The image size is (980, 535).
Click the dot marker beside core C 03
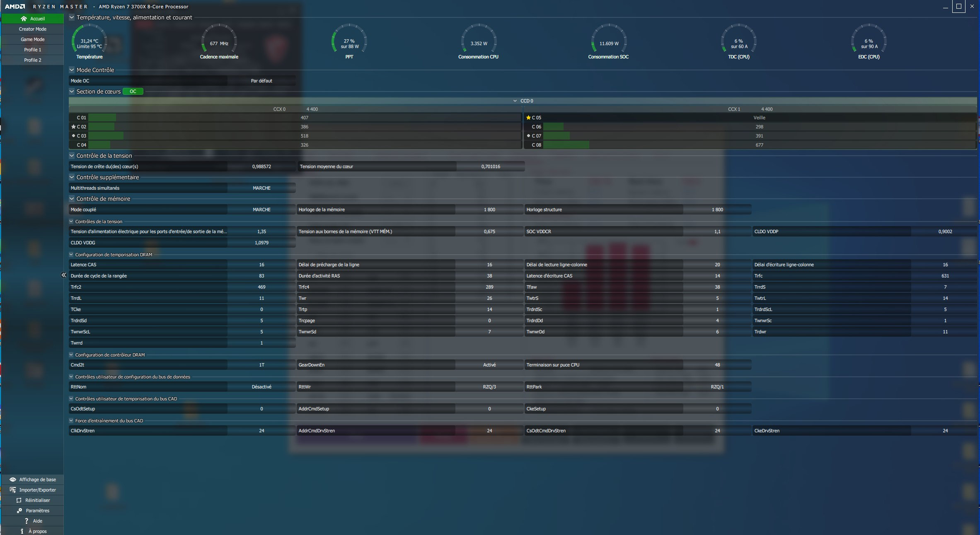[73, 136]
